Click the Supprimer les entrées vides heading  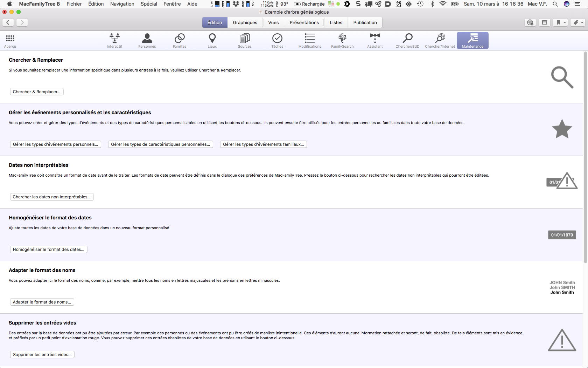point(42,323)
